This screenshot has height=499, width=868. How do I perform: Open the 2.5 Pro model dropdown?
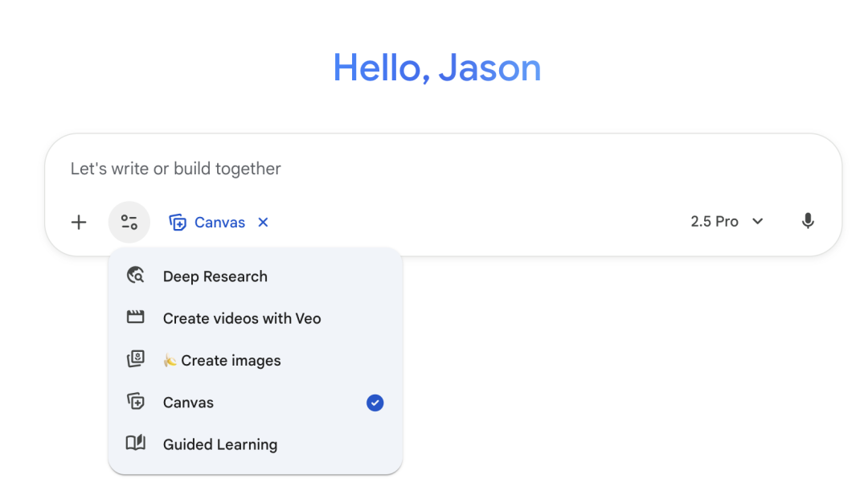pyautogui.click(x=714, y=222)
